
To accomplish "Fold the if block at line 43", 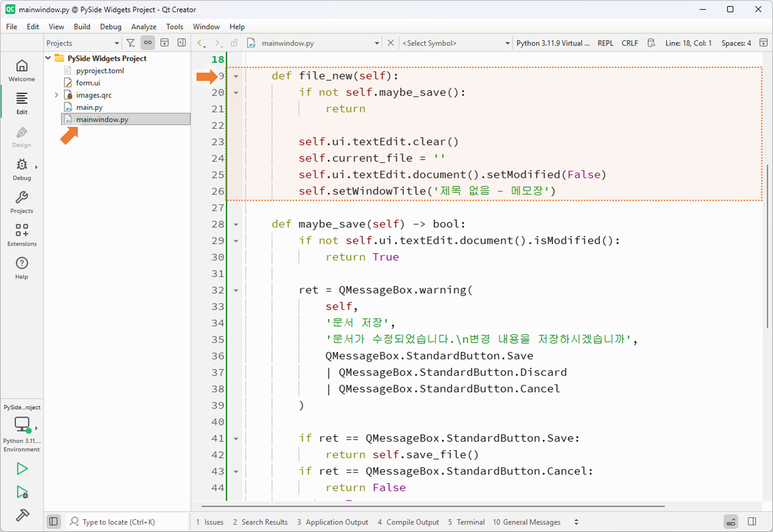I will pyautogui.click(x=236, y=472).
